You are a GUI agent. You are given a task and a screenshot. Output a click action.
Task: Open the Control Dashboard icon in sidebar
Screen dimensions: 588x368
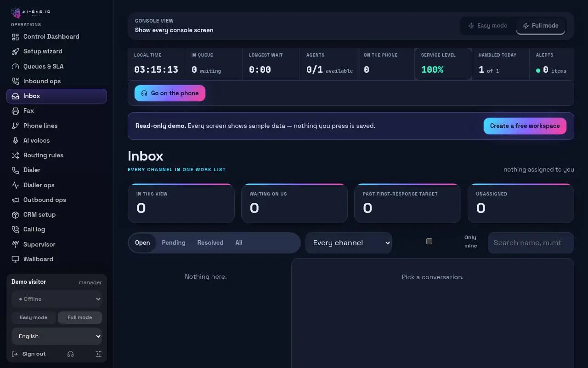[x=15, y=37]
